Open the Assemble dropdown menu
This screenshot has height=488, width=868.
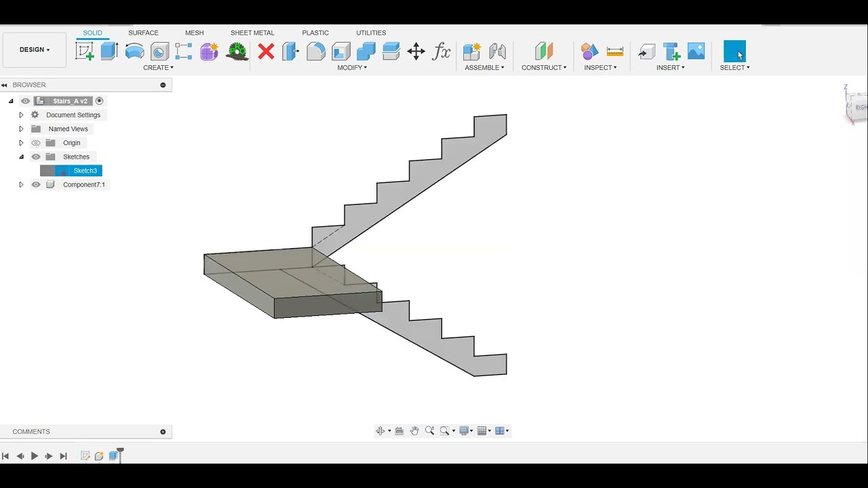point(484,68)
